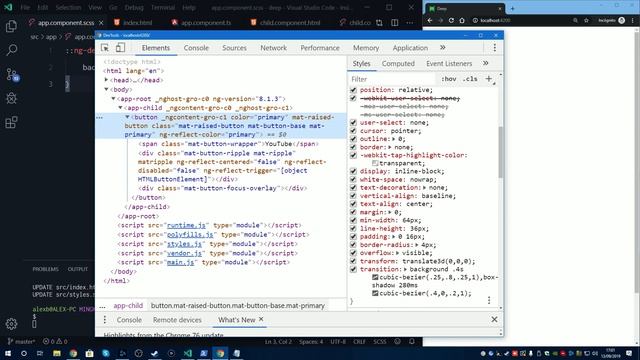The image size is (640, 360).
Task: Toggle the display: inline-block checkbox
Action: tap(353, 171)
